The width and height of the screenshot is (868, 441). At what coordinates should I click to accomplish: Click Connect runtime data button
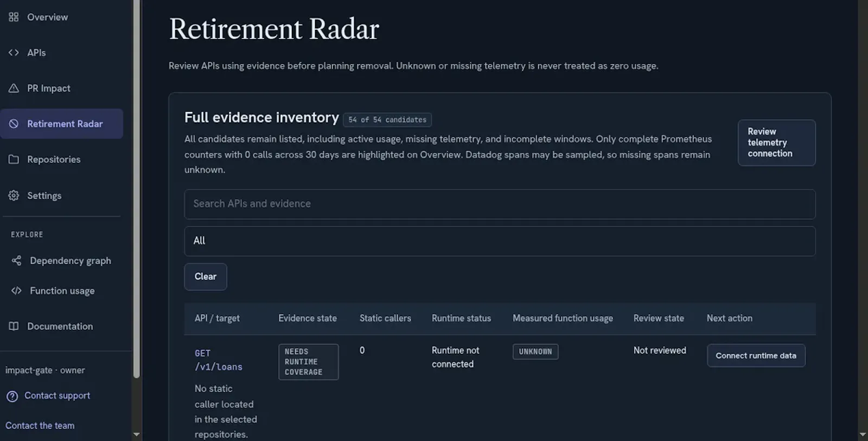pos(756,356)
